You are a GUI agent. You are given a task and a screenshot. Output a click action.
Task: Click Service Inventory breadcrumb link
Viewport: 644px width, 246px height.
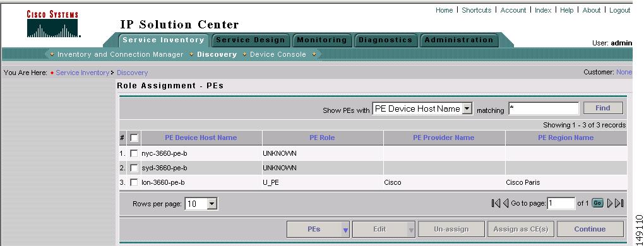point(83,73)
